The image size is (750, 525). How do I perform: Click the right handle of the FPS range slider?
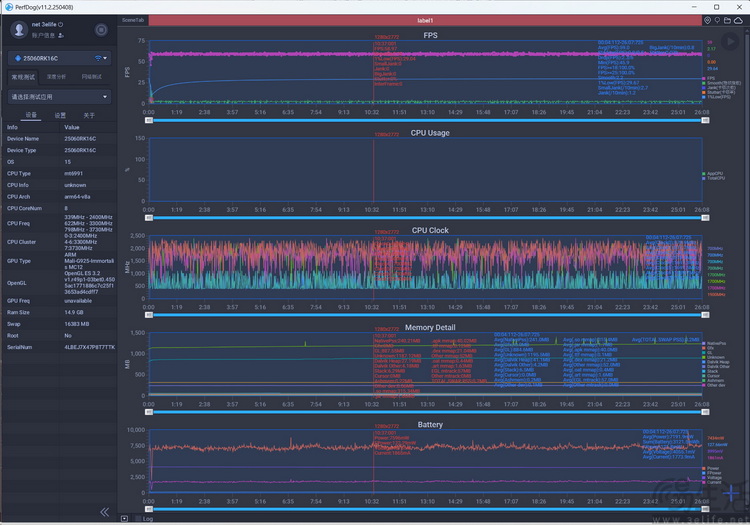(705, 120)
